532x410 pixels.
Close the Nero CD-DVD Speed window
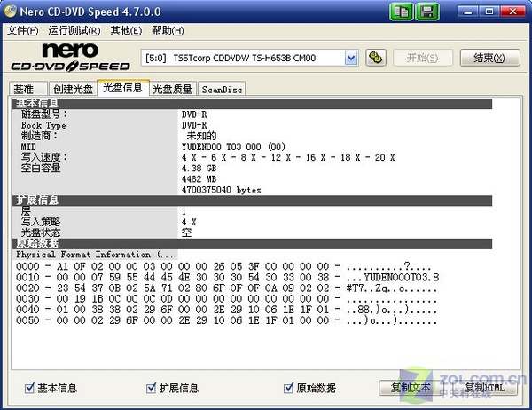tap(512, 12)
